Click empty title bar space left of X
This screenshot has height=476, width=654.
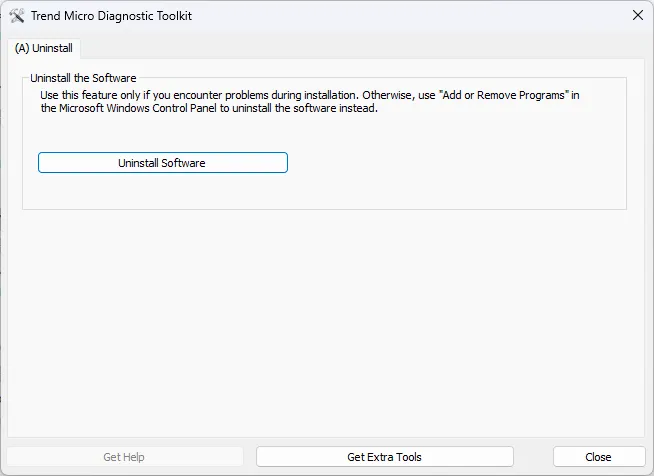[450, 16]
